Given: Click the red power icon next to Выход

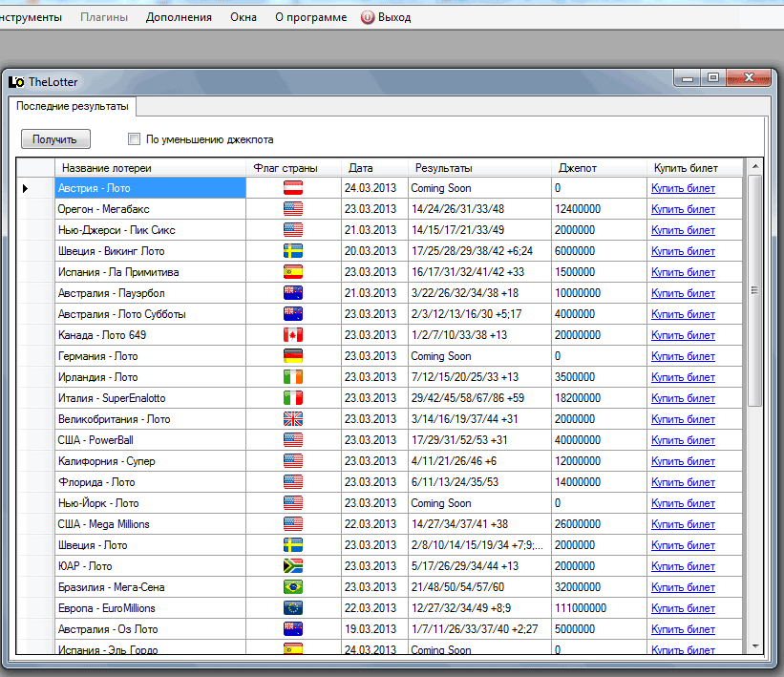Looking at the screenshot, I should coord(368,17).
